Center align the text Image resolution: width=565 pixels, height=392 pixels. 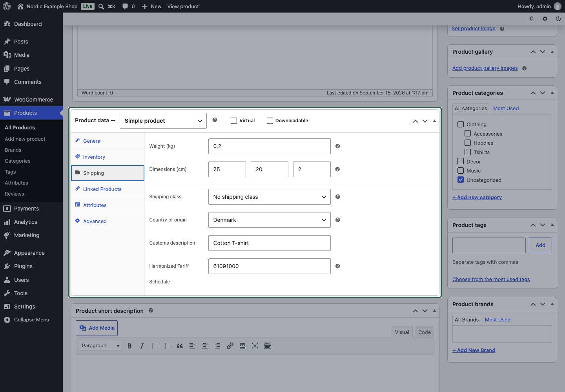click(x=205, y=346)
